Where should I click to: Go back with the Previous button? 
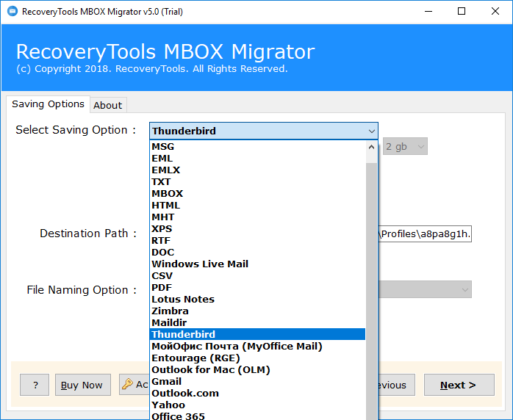pyautogui.click(x=397, y=385)
